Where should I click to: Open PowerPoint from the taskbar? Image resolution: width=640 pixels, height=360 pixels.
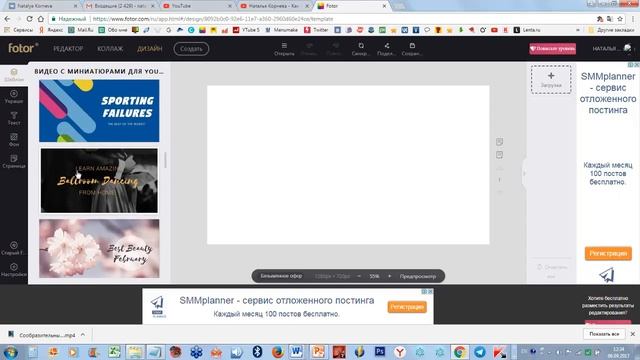[318, 351]
